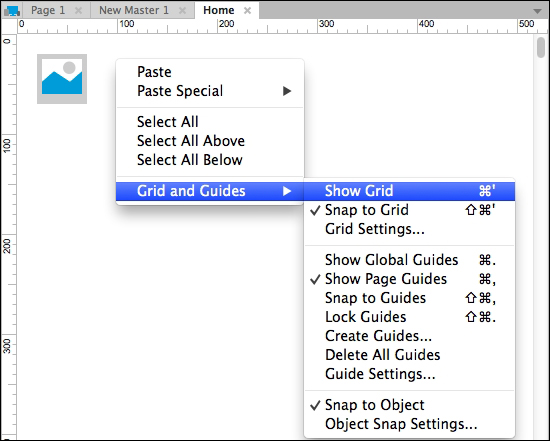Image resolution: width=550 pixels, height=441 pixels.
Task: Close the Page 1 tab
Action: pos(79,11)
